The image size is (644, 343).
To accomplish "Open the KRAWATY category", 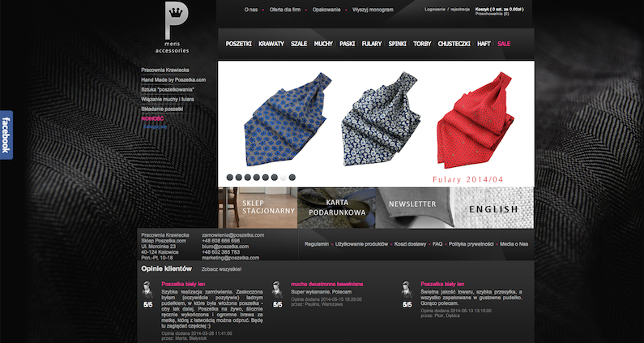I will [x=271, y=44].
